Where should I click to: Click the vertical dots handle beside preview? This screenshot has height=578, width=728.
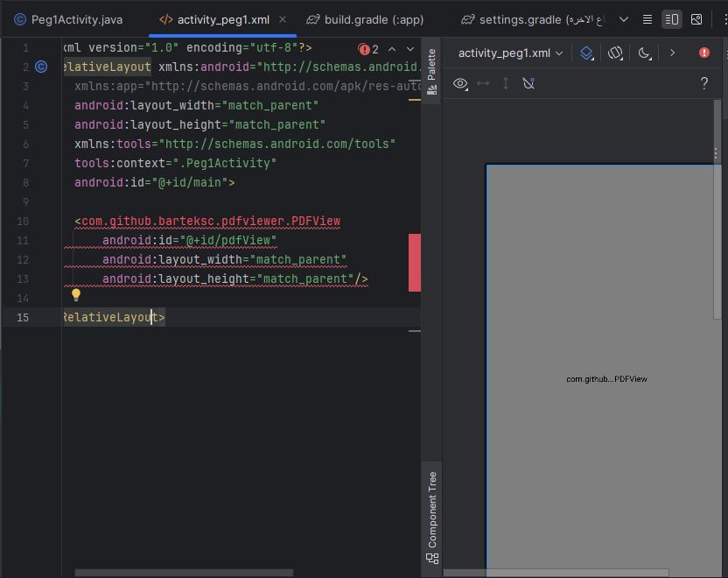[x=716, y=154]
